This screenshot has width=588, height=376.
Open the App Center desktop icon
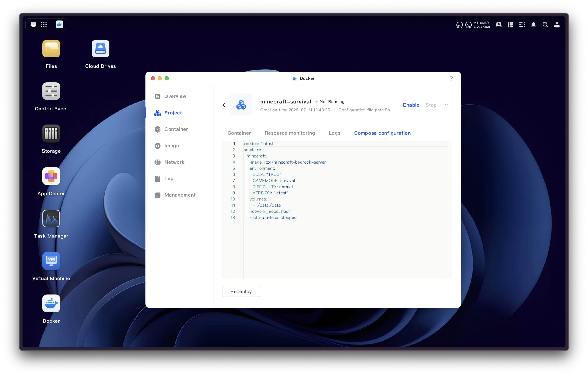(51, 176)
